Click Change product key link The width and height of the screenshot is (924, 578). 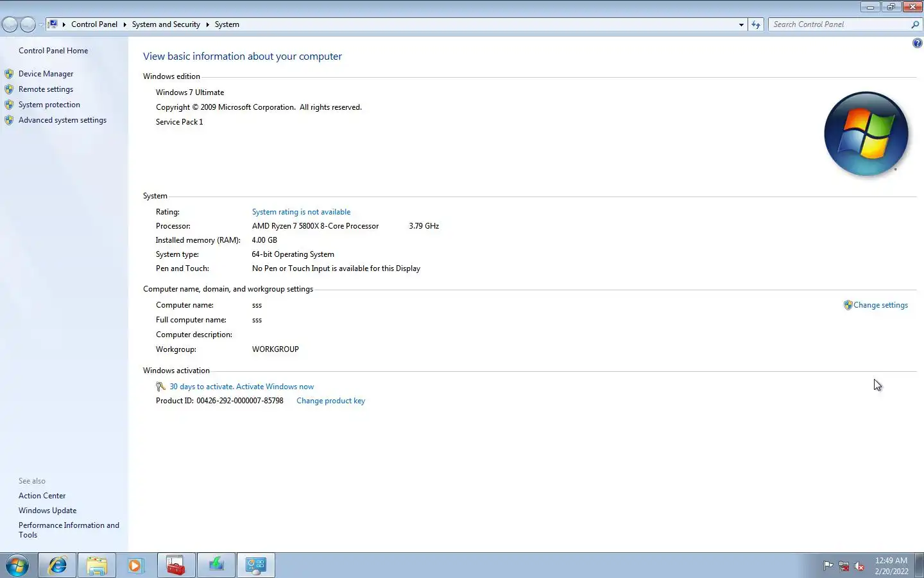pos(330,401)
